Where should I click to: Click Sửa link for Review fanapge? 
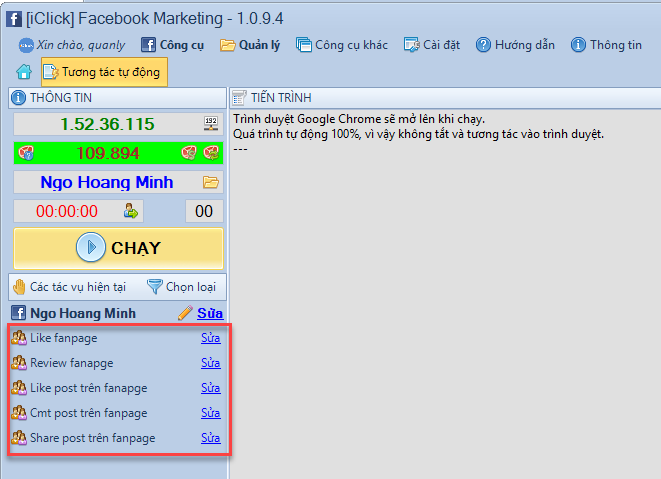pos(211,363)
